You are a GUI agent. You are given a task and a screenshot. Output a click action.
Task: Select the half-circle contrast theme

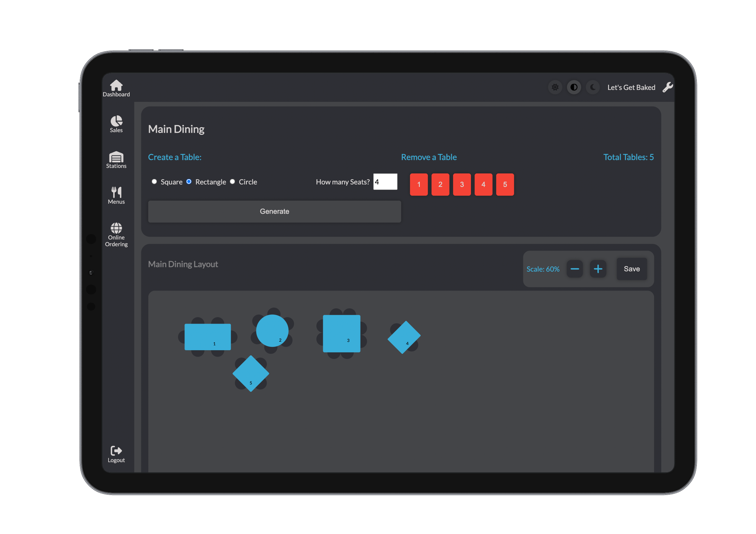(574, 87)
